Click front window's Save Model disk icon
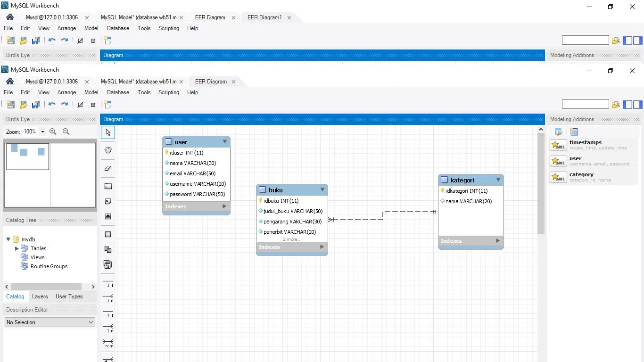 click(36, 105)
